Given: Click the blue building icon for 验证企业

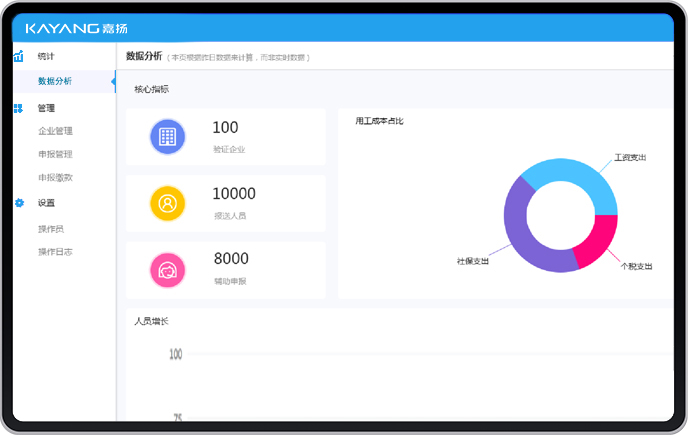Looking at the screenshot, I should (167, 136).
